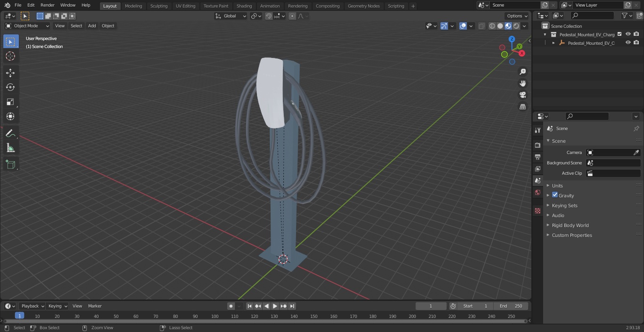Toggle viewport overlays button
The height and width of the screenshot is (332, 644).
[463, 26]
